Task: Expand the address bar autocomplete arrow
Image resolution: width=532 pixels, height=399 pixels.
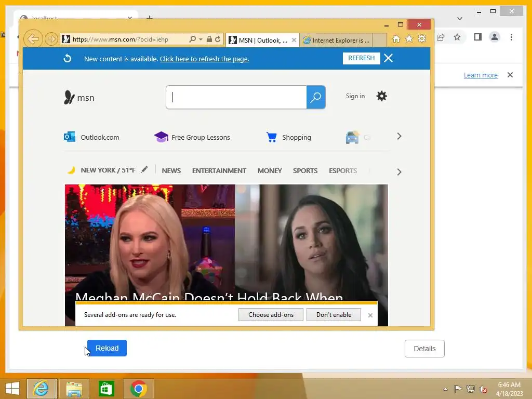Action: pos(201,39)
